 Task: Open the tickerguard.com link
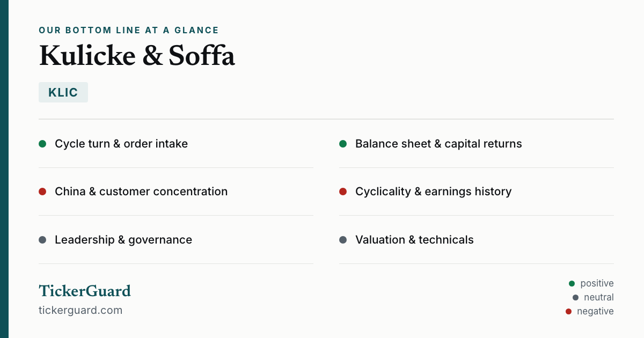coord(80,310)
